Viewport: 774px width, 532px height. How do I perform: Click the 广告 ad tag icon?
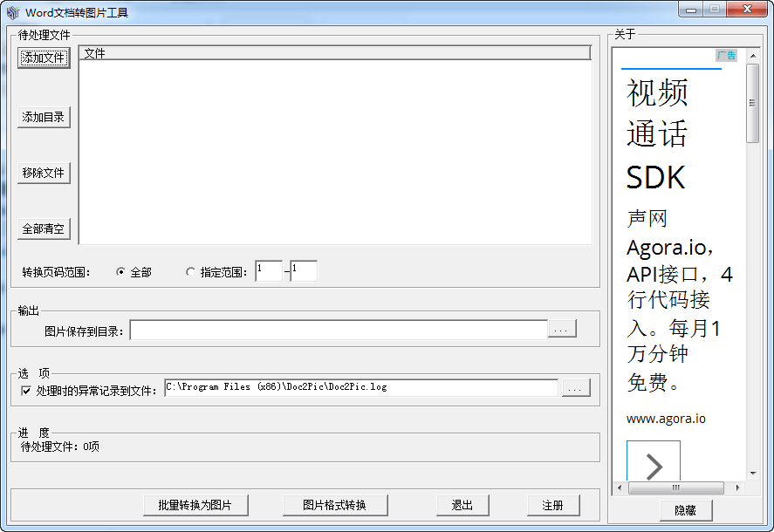click(x=726, y=55)
